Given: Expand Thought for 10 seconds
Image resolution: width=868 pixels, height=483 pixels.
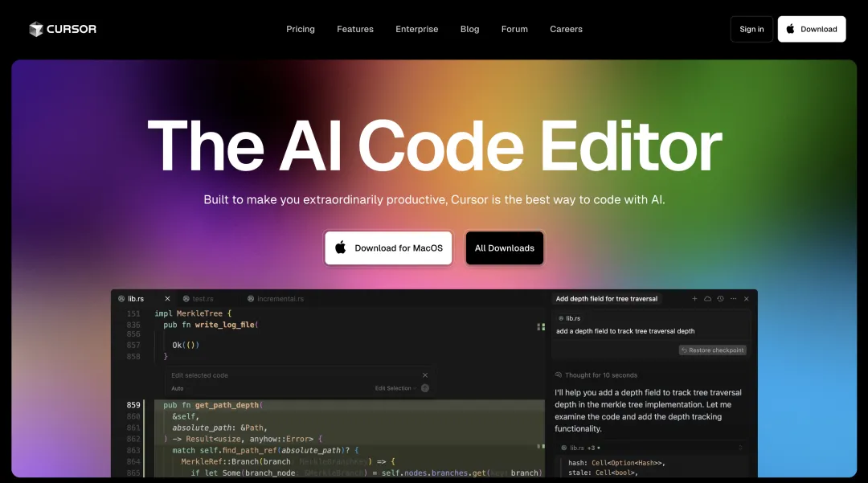Looking at the screenshot, I should coord(596,375).
